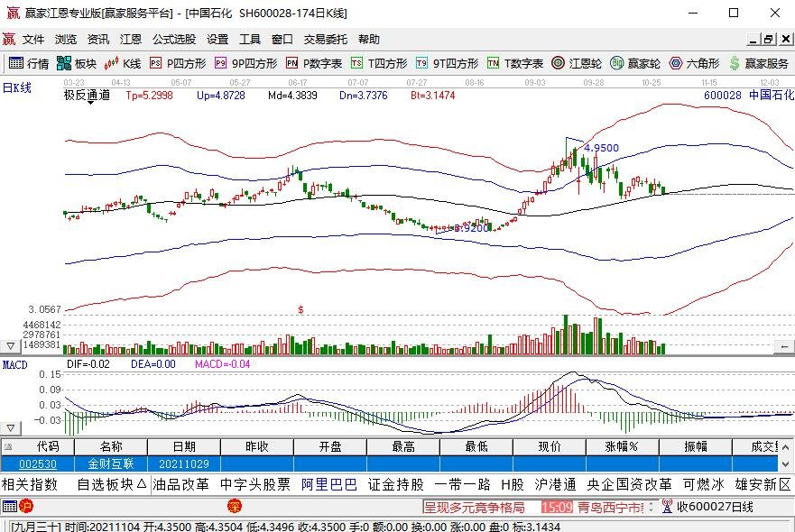
Task: Collapse the MACD panel with triangle button
Action: (10, 428)
